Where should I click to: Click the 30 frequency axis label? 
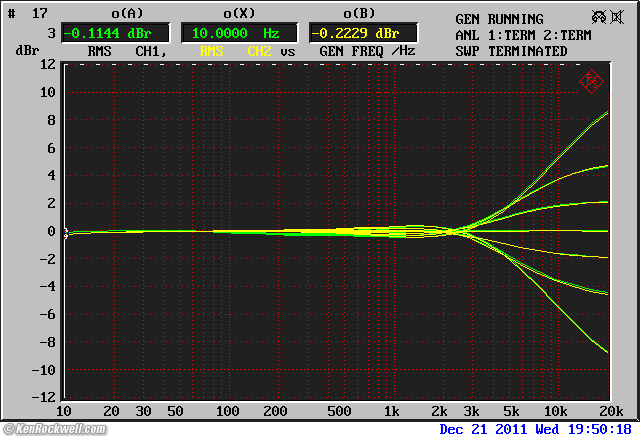coord(143,411)
